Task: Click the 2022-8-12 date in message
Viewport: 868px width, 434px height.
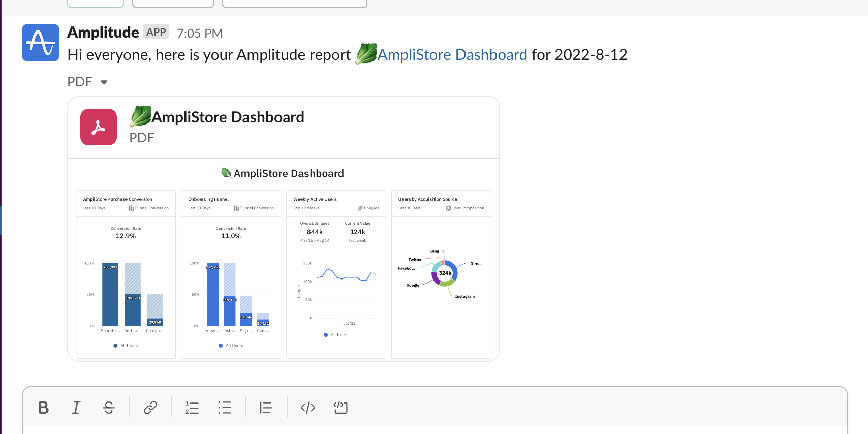Action: [591, 55]
